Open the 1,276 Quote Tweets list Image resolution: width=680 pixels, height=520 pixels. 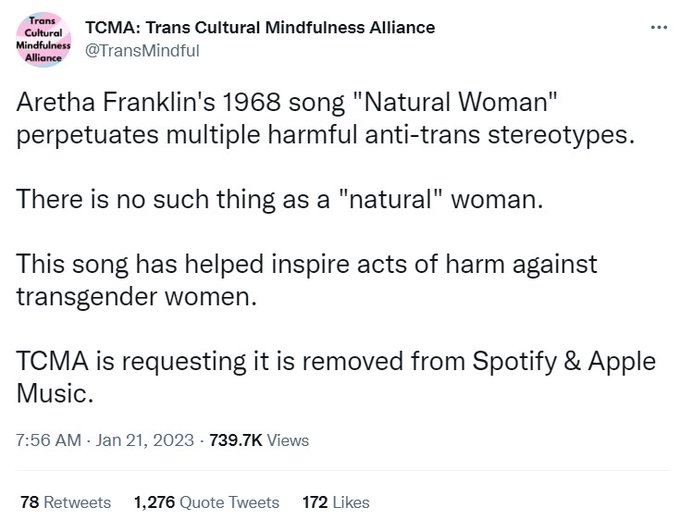click(206, 502)
